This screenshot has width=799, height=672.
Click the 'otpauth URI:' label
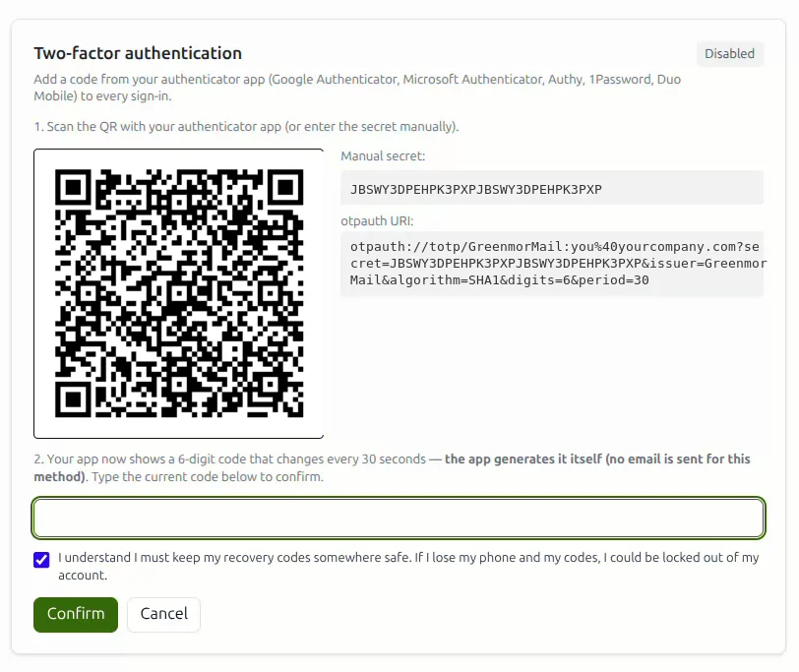pos(377,221)
